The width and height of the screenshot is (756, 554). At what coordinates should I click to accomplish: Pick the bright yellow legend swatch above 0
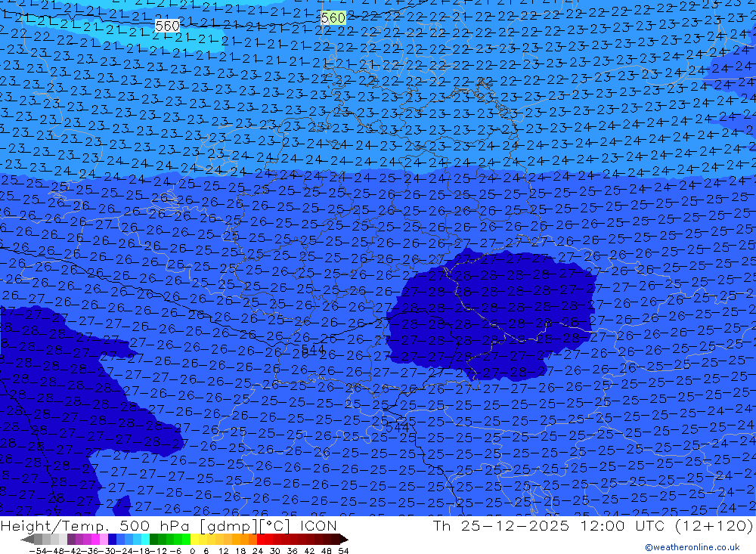click(195, 540)
